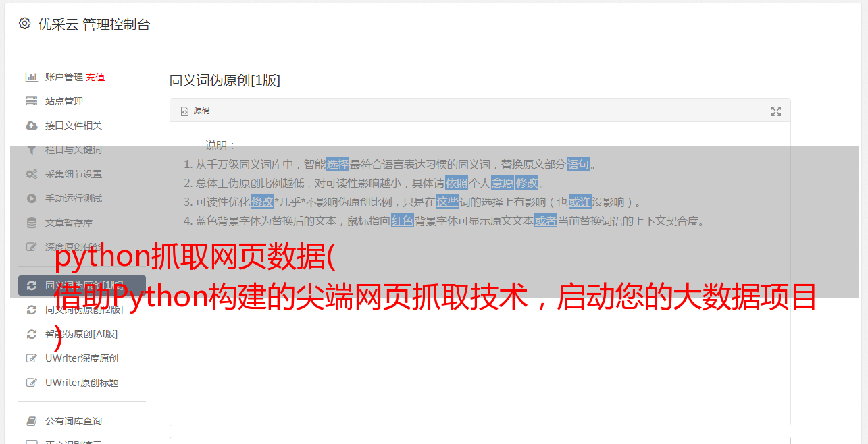Screen dimensions: 868x444
Task: Click the refresh icon beside 智能伪原创[AI版]
Action: (31, 334)
